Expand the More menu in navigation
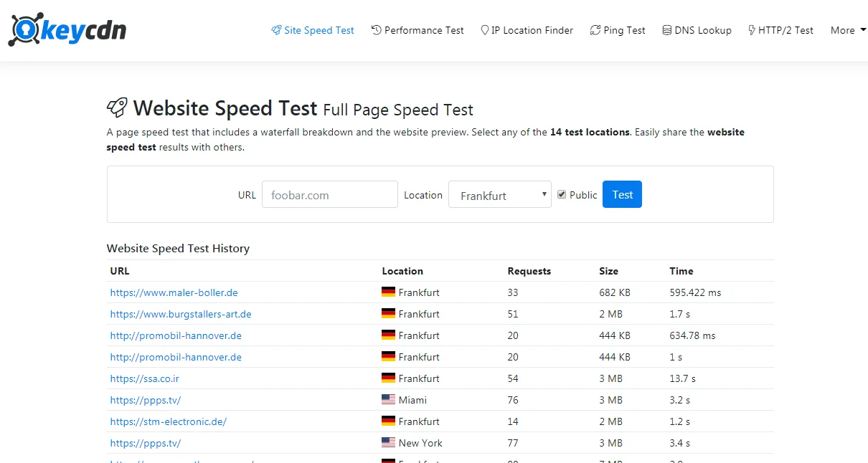This screenshot has width=868, height=463. click(x=847, y=30)
